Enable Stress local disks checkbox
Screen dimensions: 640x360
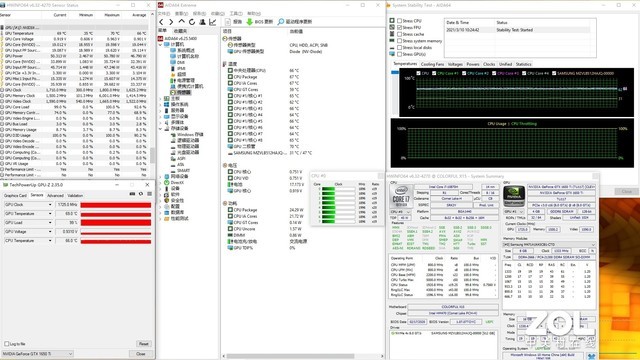400,47
